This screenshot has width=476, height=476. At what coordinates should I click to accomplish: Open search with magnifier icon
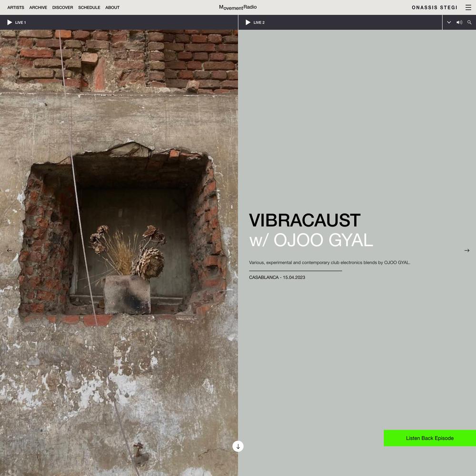(469, 22)
